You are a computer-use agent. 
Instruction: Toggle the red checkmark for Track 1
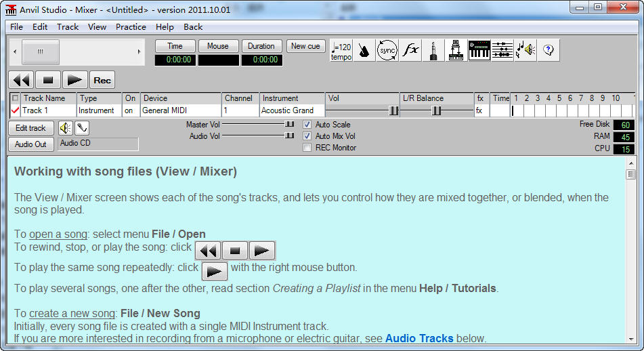16,110
